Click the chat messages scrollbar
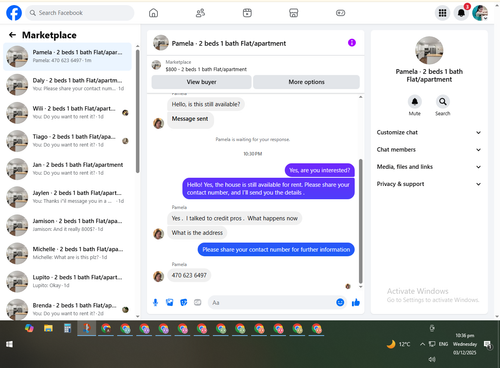The width and height of the screenshot is (500, 368). click(360, 221)
